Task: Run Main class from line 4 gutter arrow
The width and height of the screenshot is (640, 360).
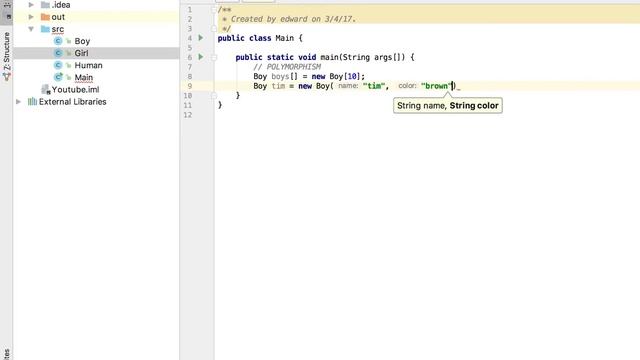Action: 200,38
